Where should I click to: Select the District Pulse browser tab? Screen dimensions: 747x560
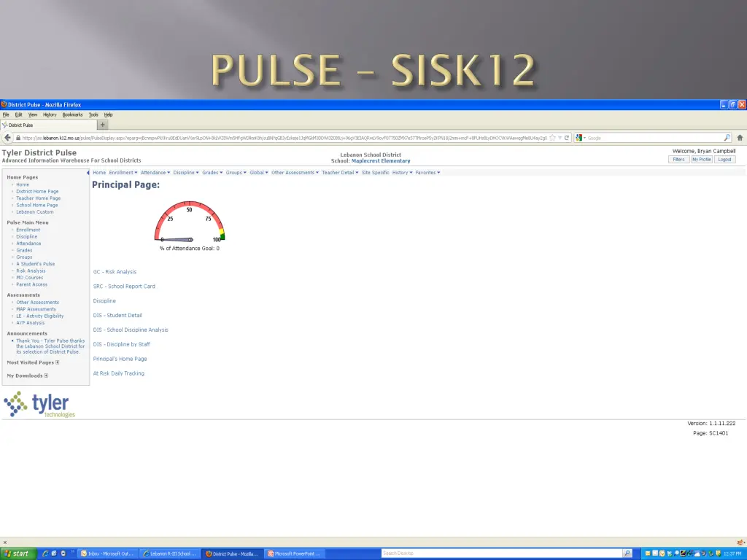click(49, 125)
